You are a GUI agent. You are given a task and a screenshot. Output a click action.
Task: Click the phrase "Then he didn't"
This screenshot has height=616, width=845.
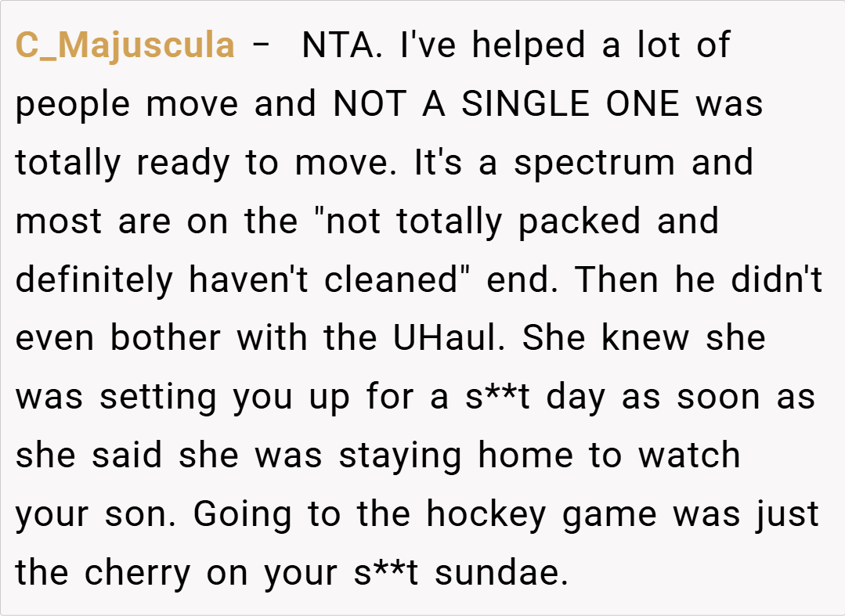(x=699, y=280)
